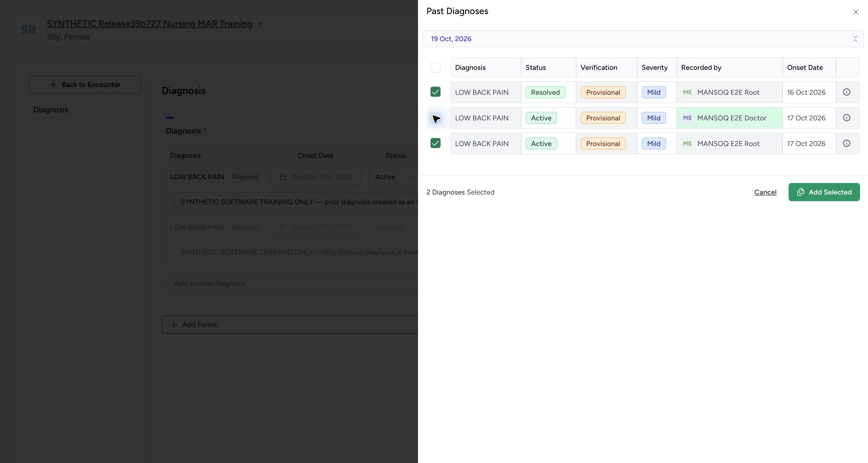
Task: Expand patient name dropdown chevron
Action: click(261, 24)
